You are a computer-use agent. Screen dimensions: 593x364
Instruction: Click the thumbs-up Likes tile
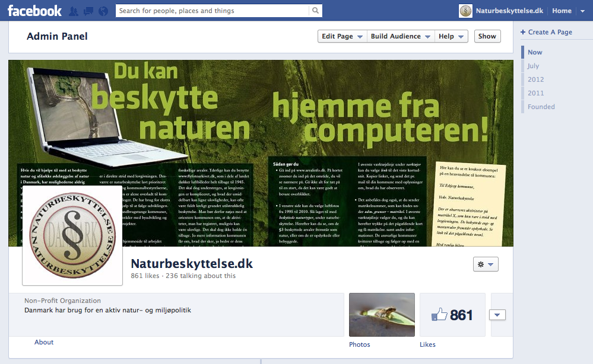coord(452,315)
